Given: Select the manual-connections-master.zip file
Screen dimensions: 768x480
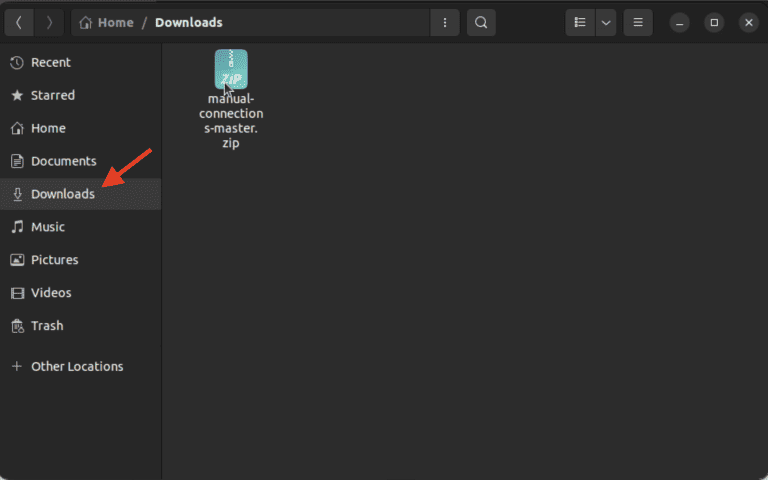Looking at the screenshot, I should point(231,72).
